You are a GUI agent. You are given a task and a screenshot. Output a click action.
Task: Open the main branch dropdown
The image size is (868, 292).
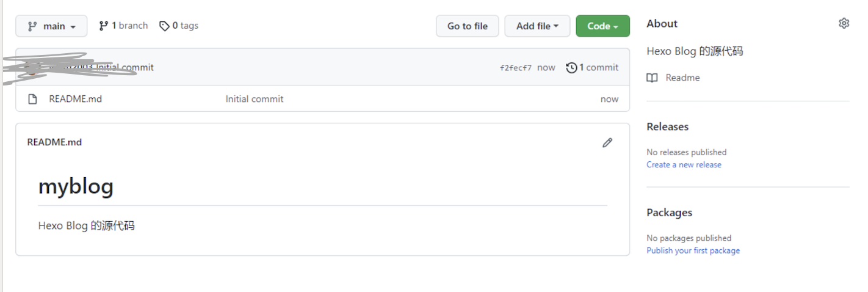coord(51,26)
